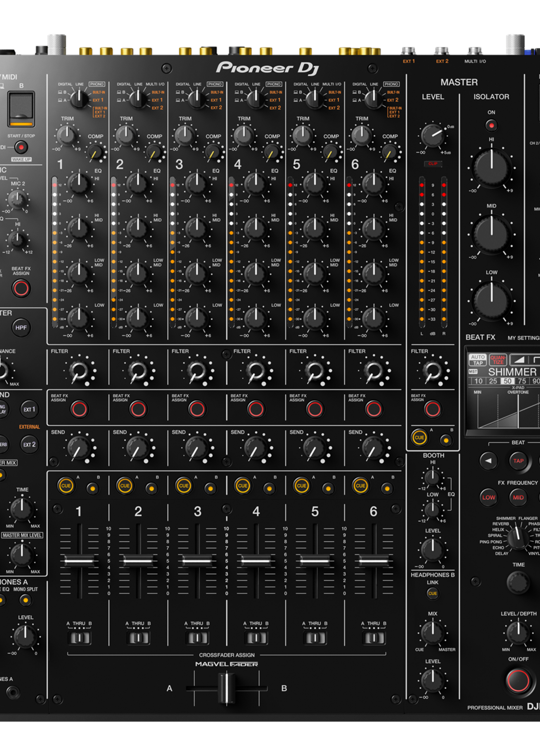Toggle master Beat FX Assign button
The width and height of the screenshot is (540, 756).
(432, 409)
